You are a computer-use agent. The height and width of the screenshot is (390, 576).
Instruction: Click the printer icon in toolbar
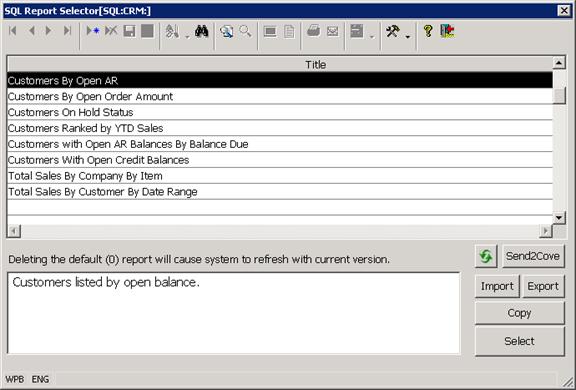click(x=313, y=31)
